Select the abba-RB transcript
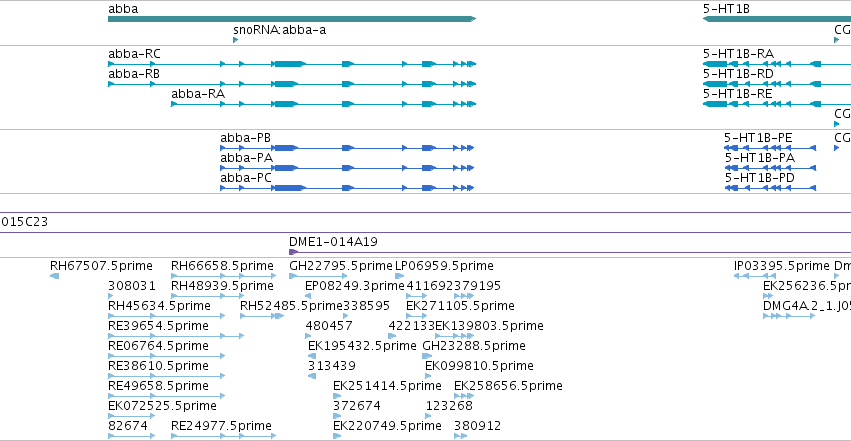The width and height of the screenshot is (851, 441). coord(292,84)
